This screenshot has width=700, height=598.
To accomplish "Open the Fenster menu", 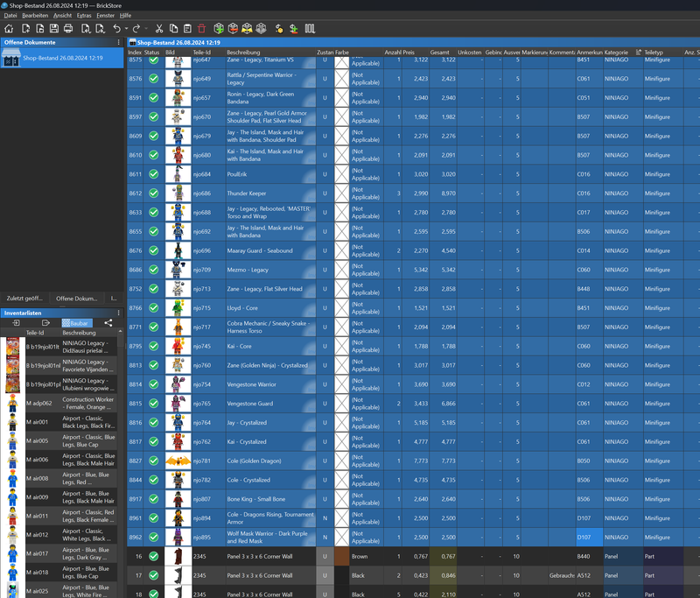I will (x=105, y=15).
